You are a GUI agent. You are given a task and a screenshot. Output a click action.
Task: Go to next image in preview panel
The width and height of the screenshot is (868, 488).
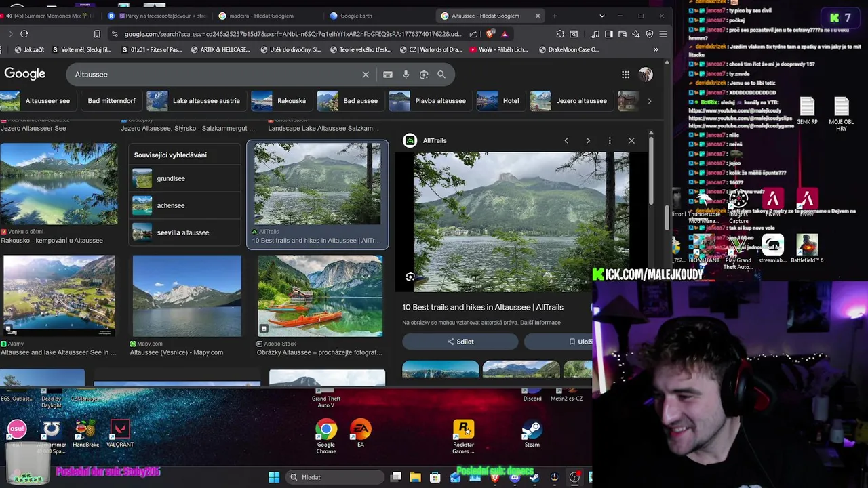click(x=588, y=140)
